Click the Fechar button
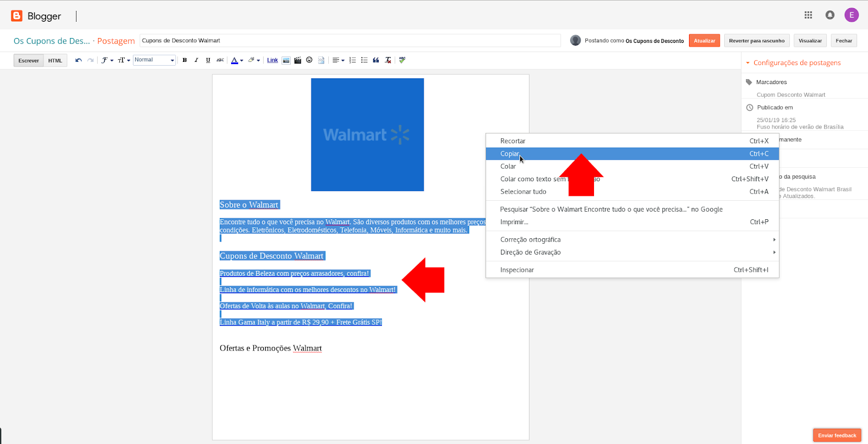This screenshot has width=868, height=444. pyautogui.click(x=844, y=41)
